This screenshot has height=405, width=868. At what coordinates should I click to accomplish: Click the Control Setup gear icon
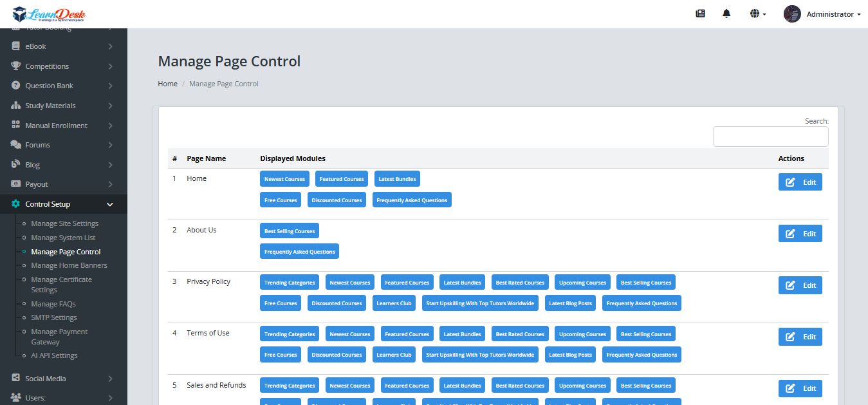(16, 204)
